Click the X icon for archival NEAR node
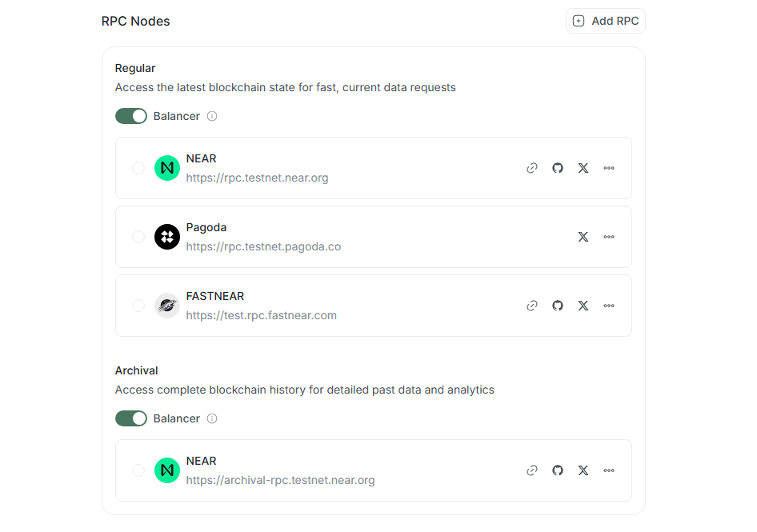This screenshot has width=757, height=532. (583, 470)
